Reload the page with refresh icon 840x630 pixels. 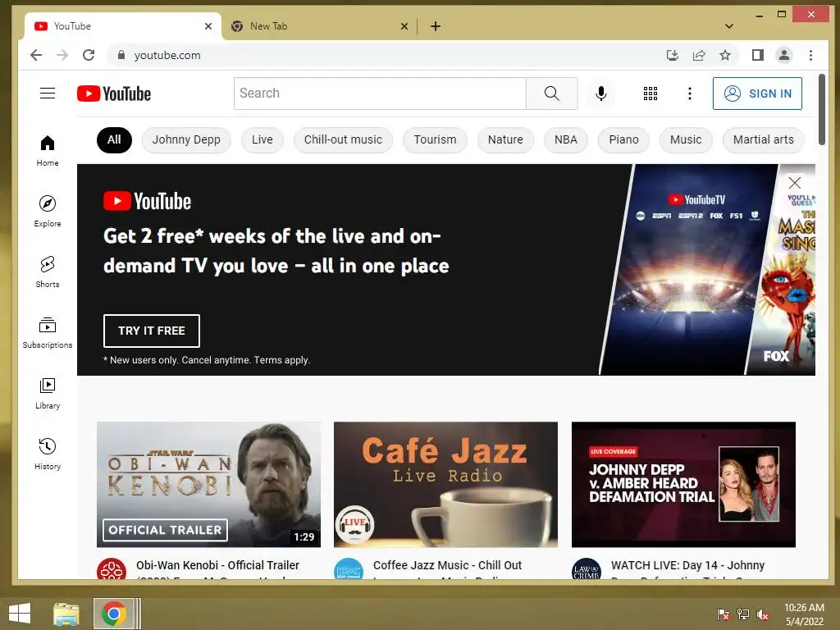coord(89,55)
